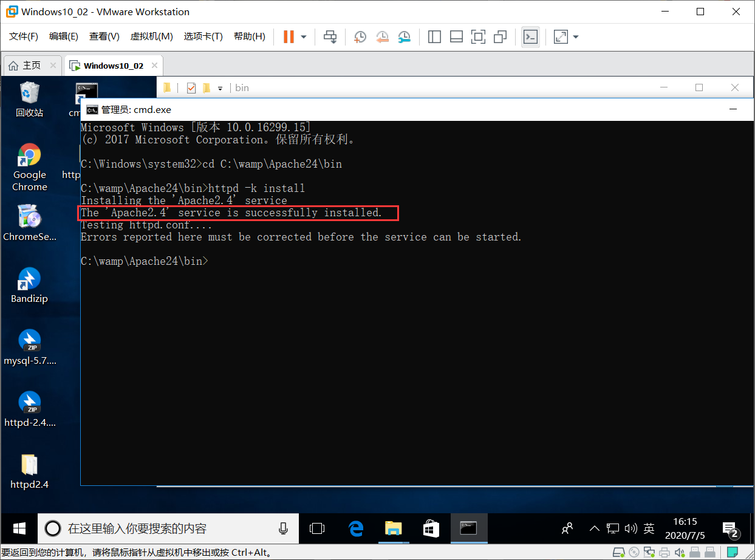The width and height of the screenshot is (755, 560).
Task: Open the Action Center with 2 notifications
Action: pyautogui.click(x=729, y=528)
